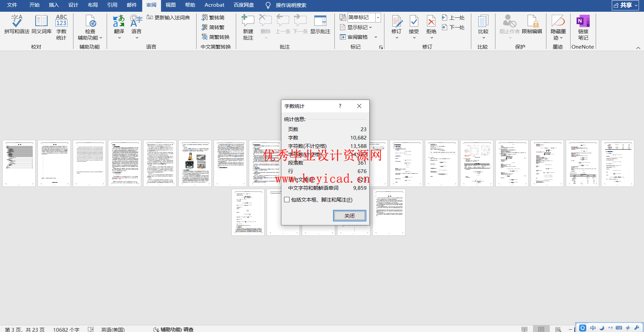Open the Baidu Netdisk (百度网盘) tab
Screen dimensions: 644x332
pyautogui.click(x=244, y=5)
